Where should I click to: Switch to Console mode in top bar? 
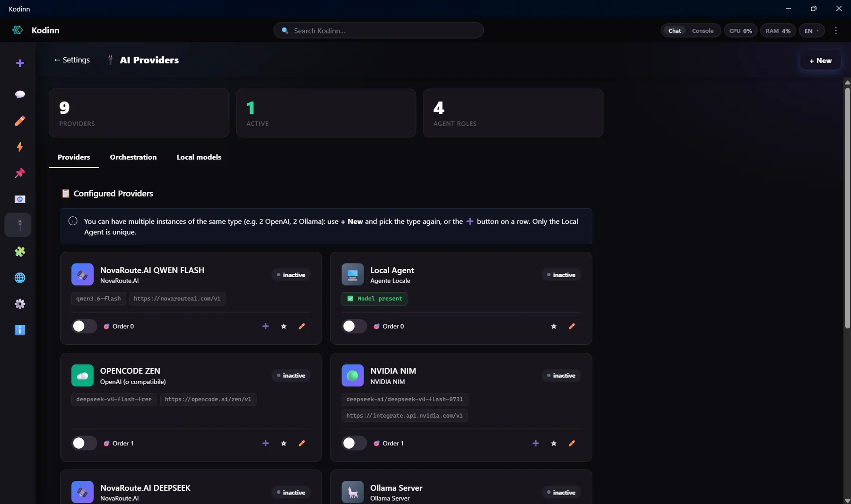tap(703, 31)
